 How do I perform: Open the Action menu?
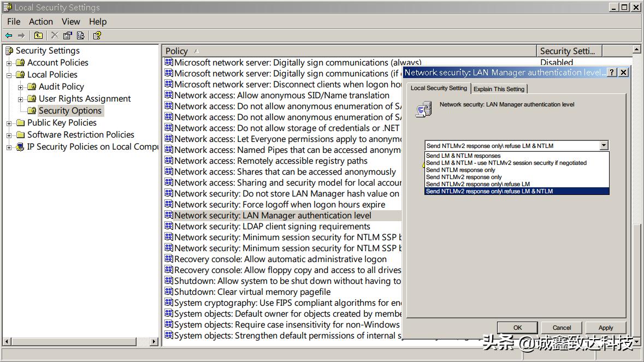40,22
